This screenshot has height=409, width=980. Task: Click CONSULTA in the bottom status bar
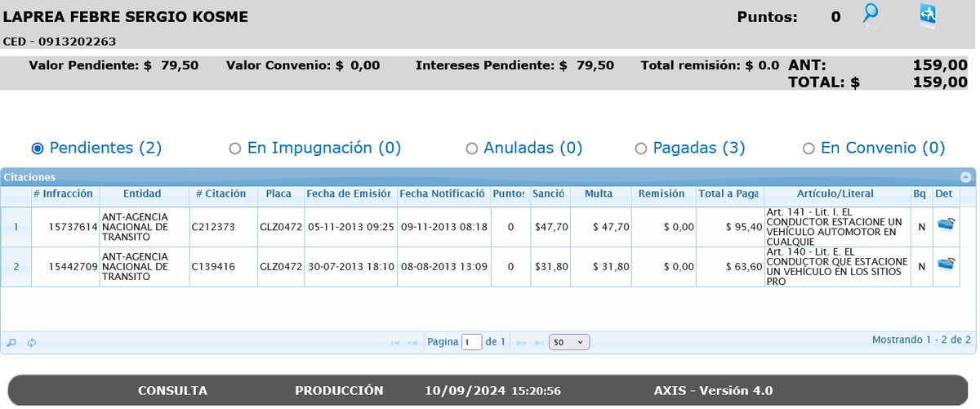pyautogui.click(x=172, y=390)
